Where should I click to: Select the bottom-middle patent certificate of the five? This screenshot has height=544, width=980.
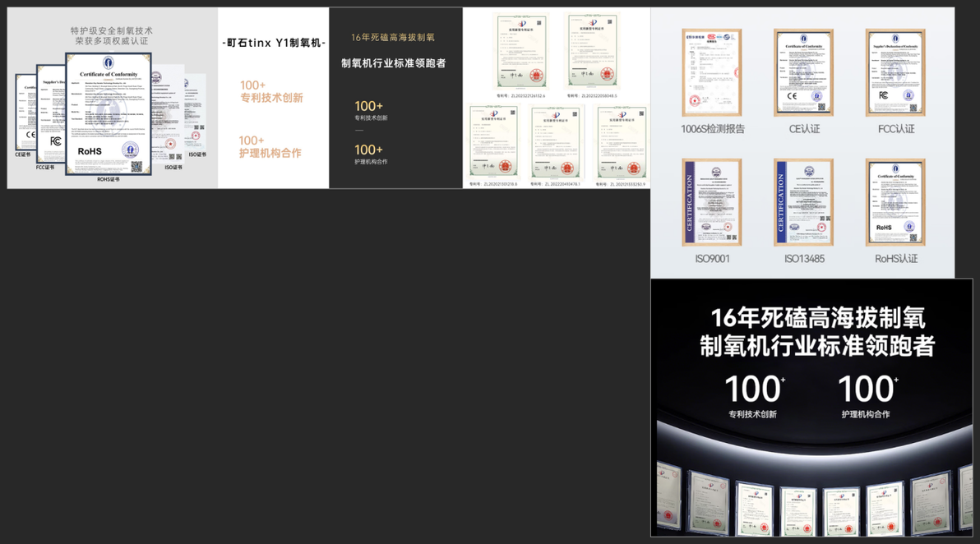point(557,143)
